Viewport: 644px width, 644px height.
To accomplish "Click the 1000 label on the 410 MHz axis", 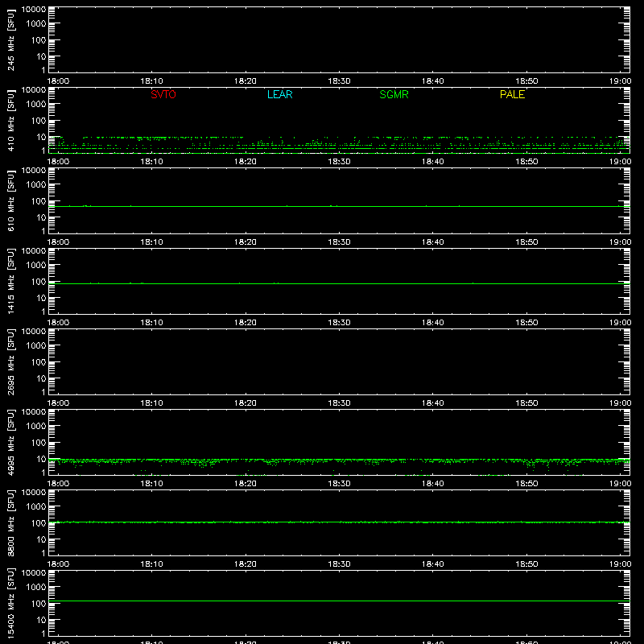I will coord(36,105).
